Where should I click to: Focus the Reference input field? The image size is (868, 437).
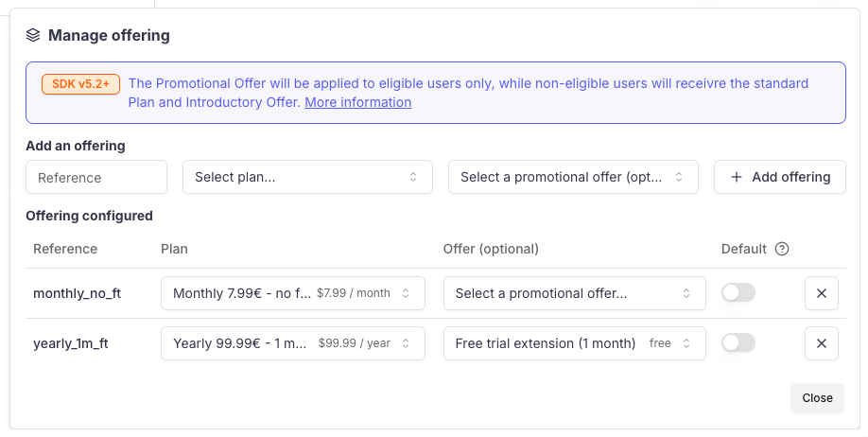coord(96,177)
